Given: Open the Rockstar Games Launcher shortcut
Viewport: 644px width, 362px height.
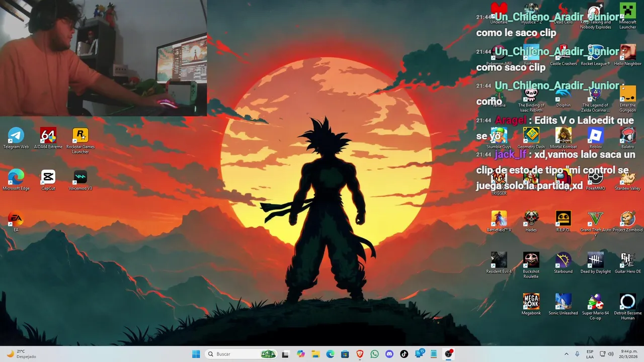Looking at the screenshot, I should point(80,141).
